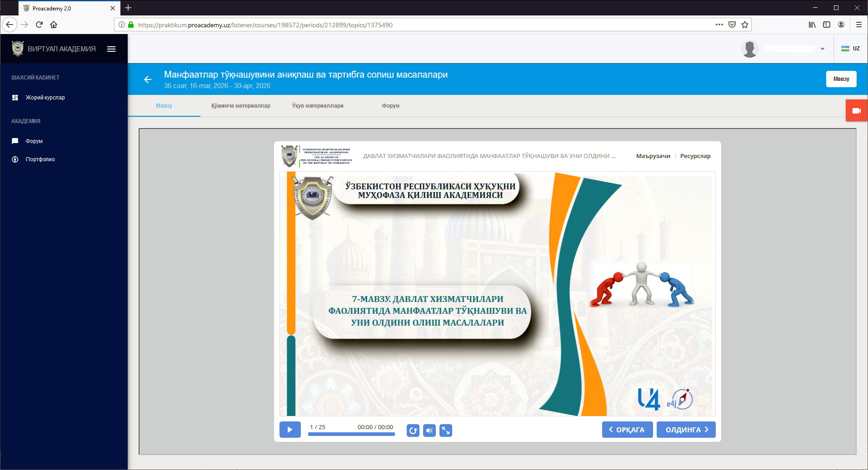This screenshot has height=470, width=868.
Task: Click the ОРҚАГА previous slide button
Action: (x=627, y=430)
